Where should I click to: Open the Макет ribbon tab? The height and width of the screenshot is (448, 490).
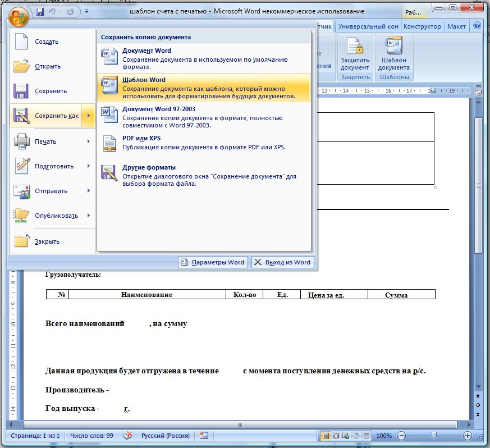(456, 26)
